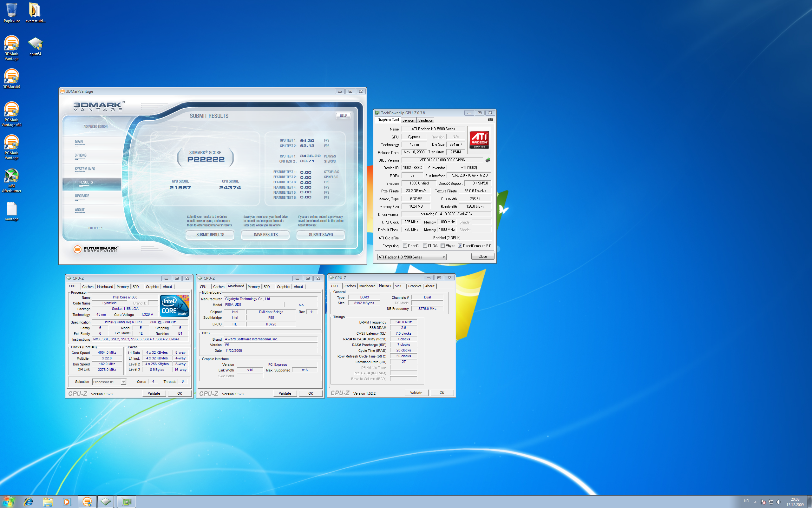Click the Core Speed 4004.0 MHz value

pyautogui.click(x=107, y=352)
